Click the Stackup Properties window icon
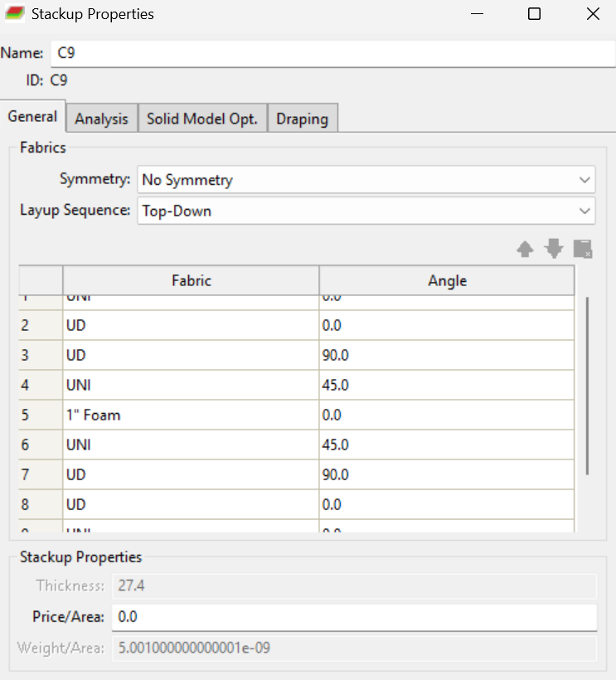The image size is (616, 680). pos(15,14)
